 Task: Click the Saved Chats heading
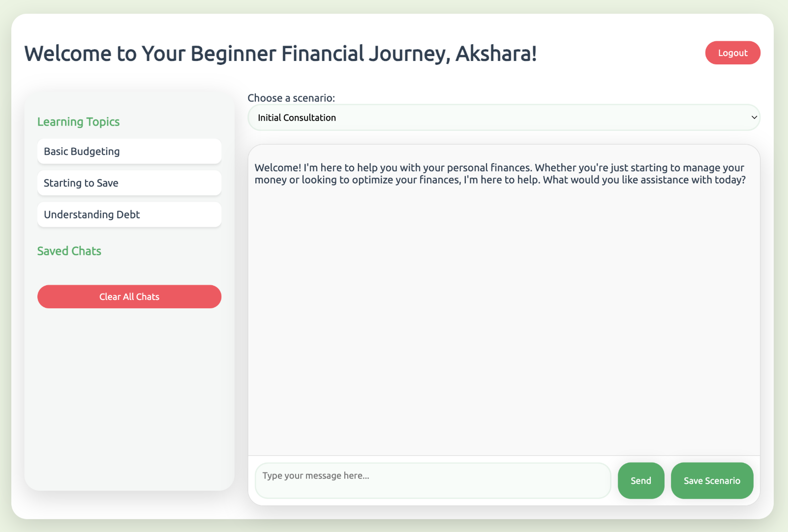[69, 251]
